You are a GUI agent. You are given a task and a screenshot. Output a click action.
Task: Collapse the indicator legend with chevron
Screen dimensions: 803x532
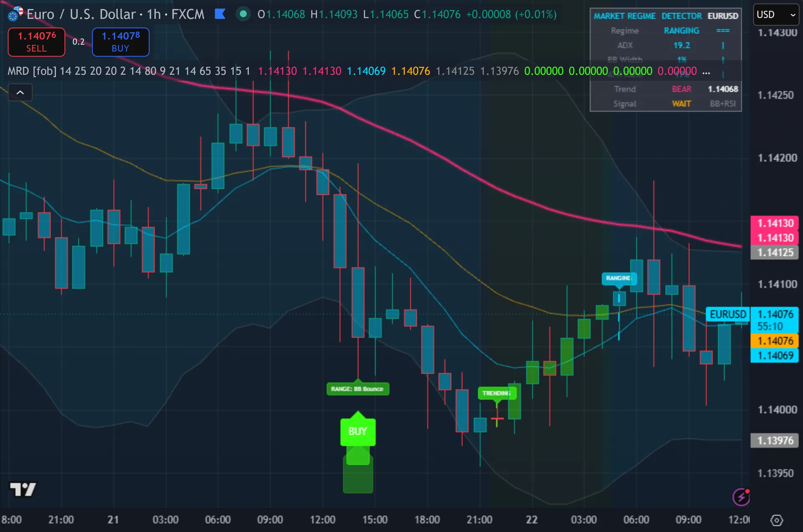[20, 92]
